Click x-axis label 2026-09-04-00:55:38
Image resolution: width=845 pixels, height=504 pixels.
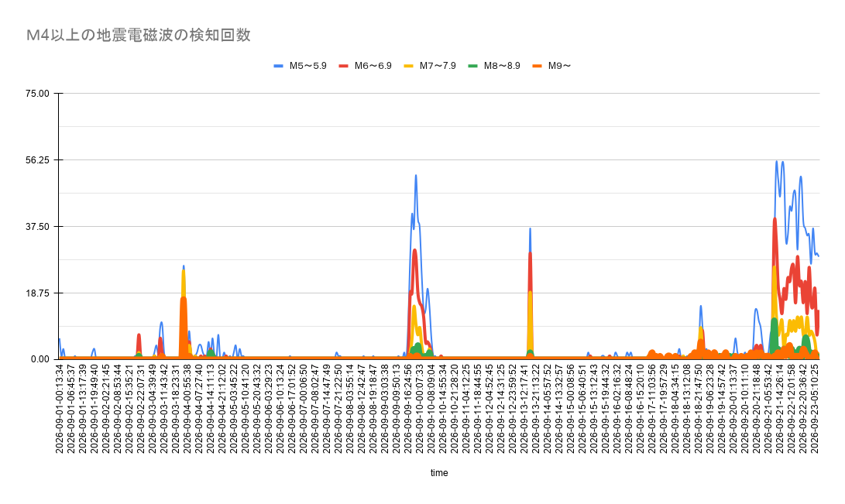click(187, 409)
